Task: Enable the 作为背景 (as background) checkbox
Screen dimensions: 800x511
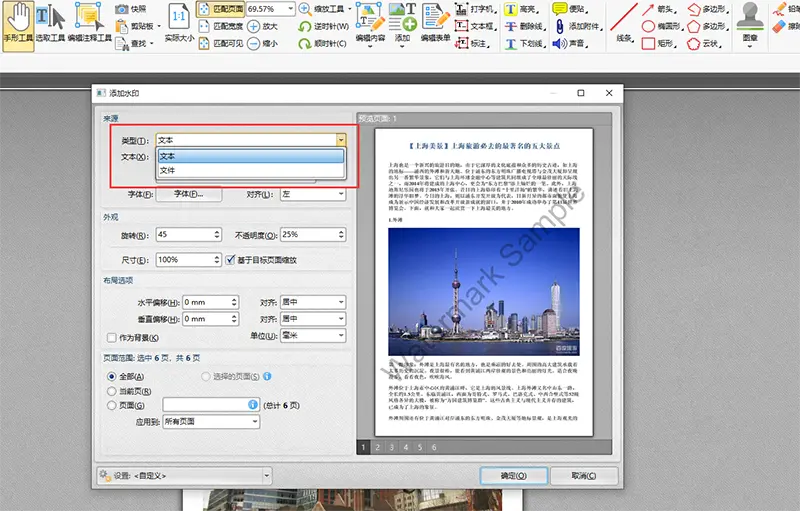Action: coord(111,338)
